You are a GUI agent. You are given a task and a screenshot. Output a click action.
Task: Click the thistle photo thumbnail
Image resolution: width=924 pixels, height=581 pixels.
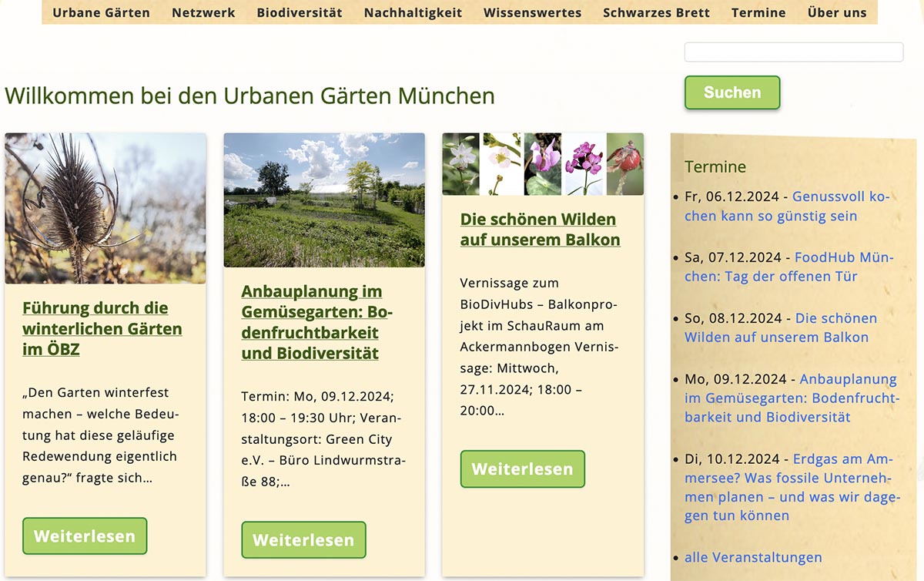pyautogui.click(x=105, y=208)
